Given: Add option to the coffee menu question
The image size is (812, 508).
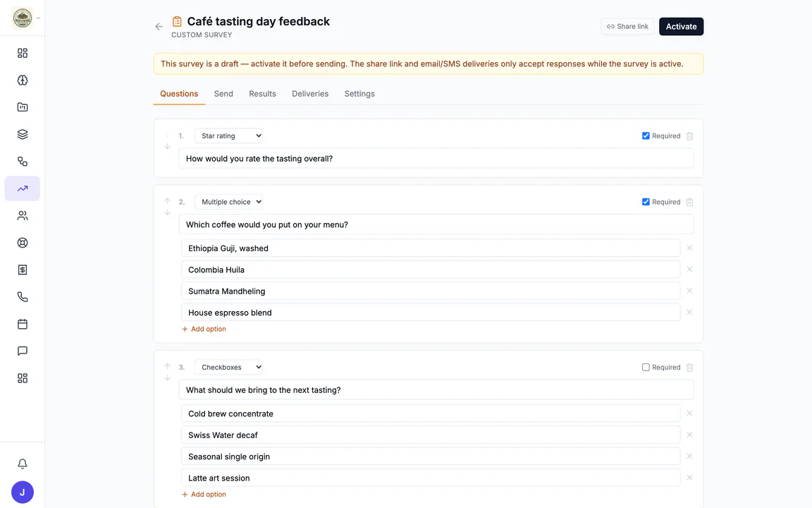Looking at the screenshot, I should tap(204, 329).
